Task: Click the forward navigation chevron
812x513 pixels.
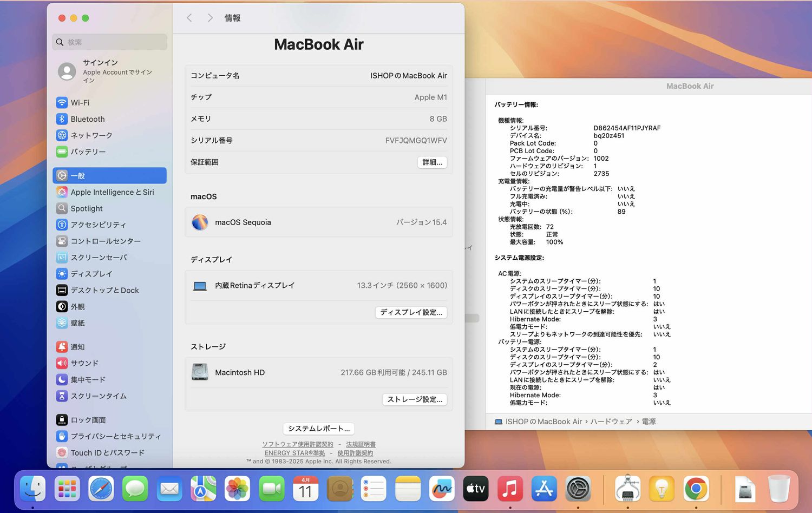Action: 210,18
